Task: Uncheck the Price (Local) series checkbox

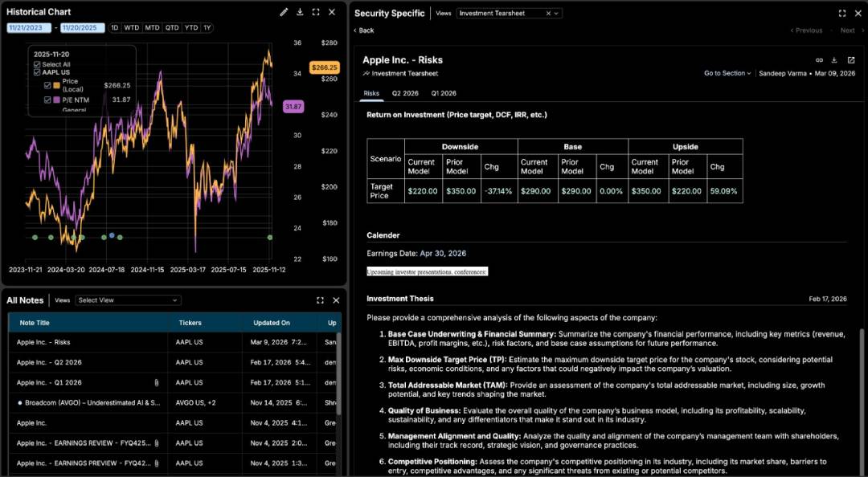Action: pos(47,85)
